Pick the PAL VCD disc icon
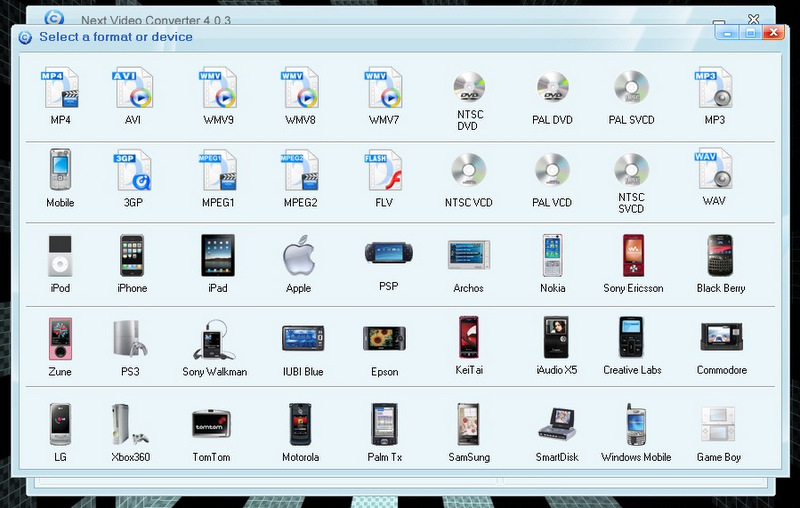 (552, 170)
